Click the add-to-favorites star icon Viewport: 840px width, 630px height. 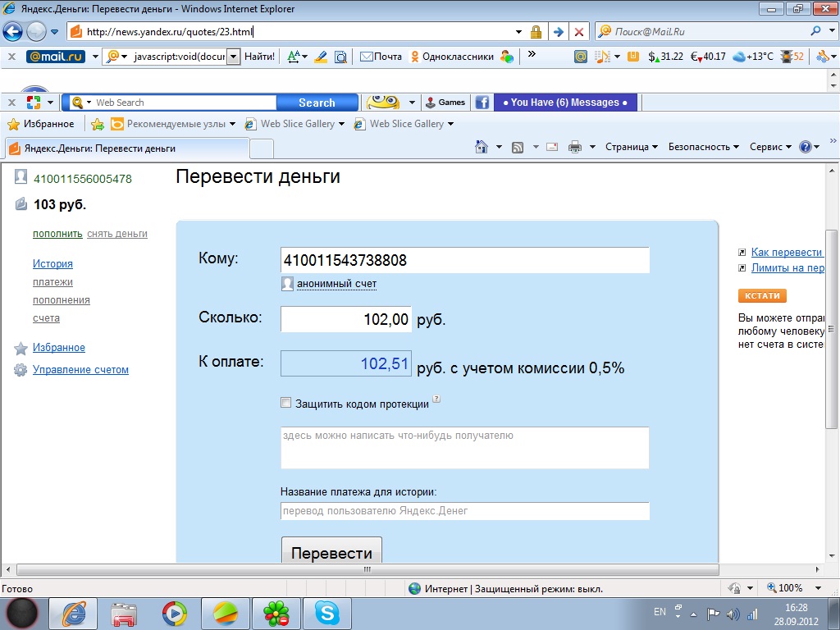[97, 125]
